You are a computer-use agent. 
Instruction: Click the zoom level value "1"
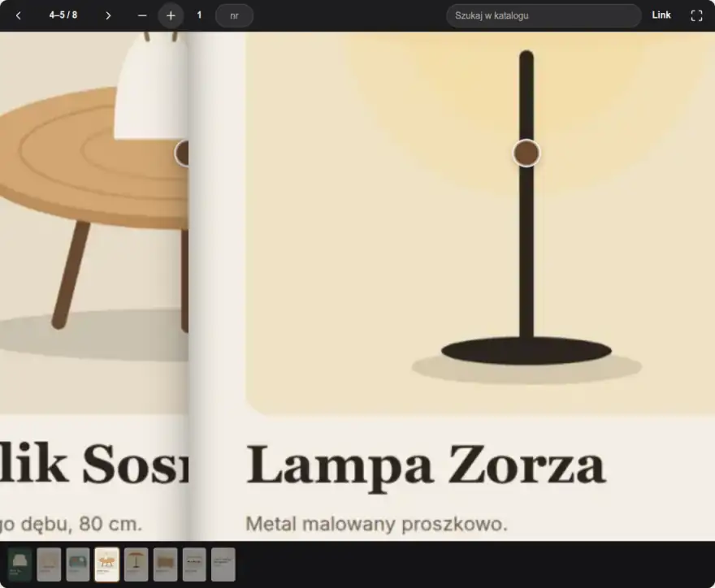pyautogui.click(x=199, y=15)
